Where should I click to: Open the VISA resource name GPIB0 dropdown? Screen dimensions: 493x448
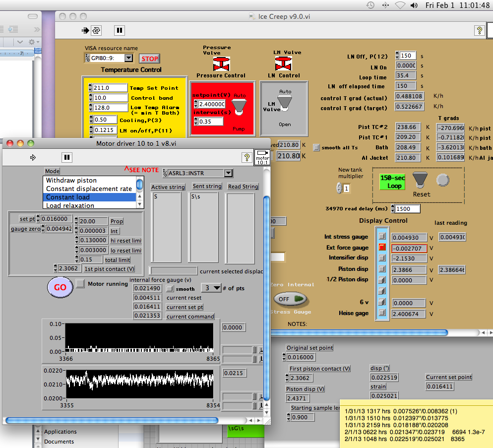[128, 59]
